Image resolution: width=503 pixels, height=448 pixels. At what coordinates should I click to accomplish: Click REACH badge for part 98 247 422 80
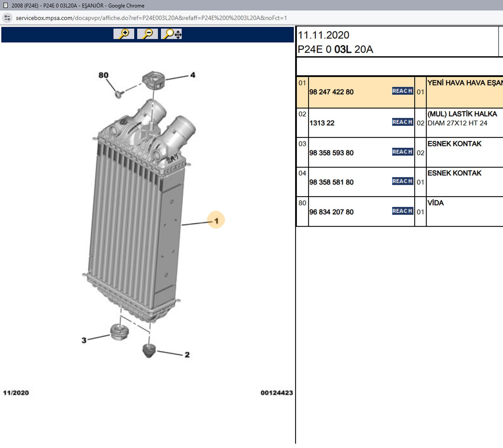(x=402, y=91)
